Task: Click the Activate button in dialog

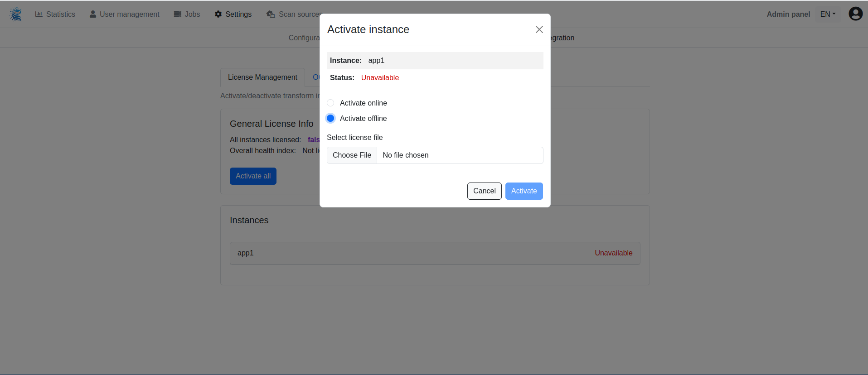Action: (524, 191)
